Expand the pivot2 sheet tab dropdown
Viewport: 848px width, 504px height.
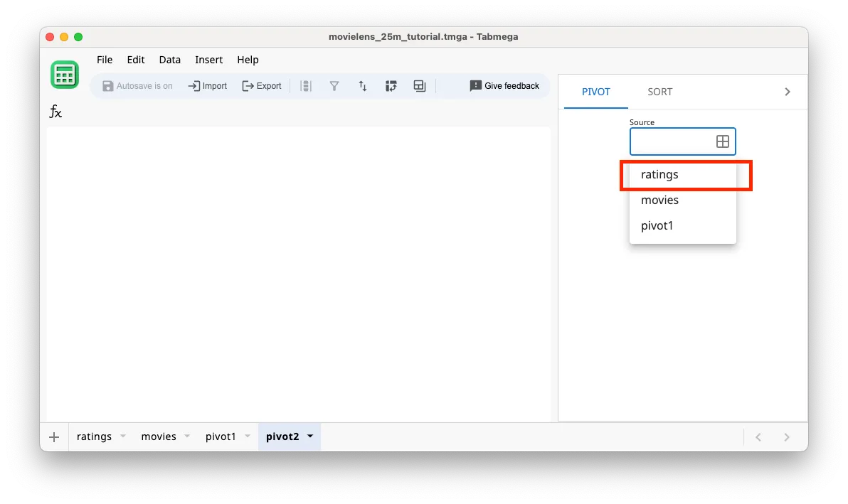[x=309, y=436]
